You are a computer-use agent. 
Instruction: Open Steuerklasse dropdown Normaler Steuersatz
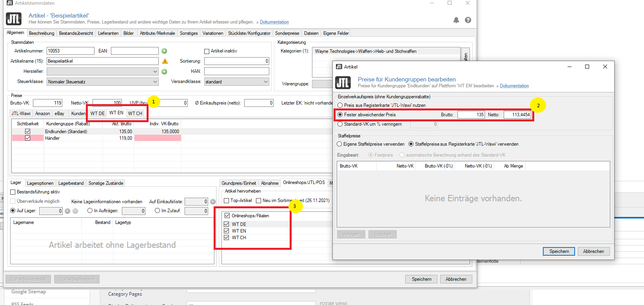tap(103, 82)
